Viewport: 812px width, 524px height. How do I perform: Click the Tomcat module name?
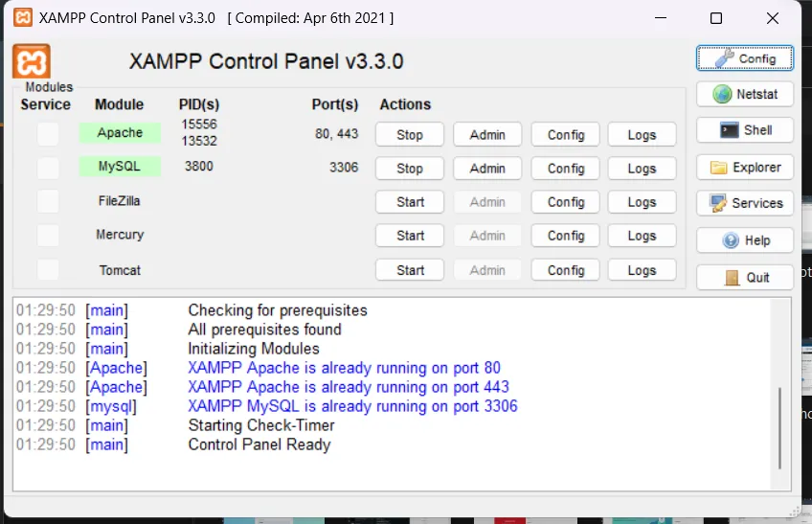[x=120, y=270]
